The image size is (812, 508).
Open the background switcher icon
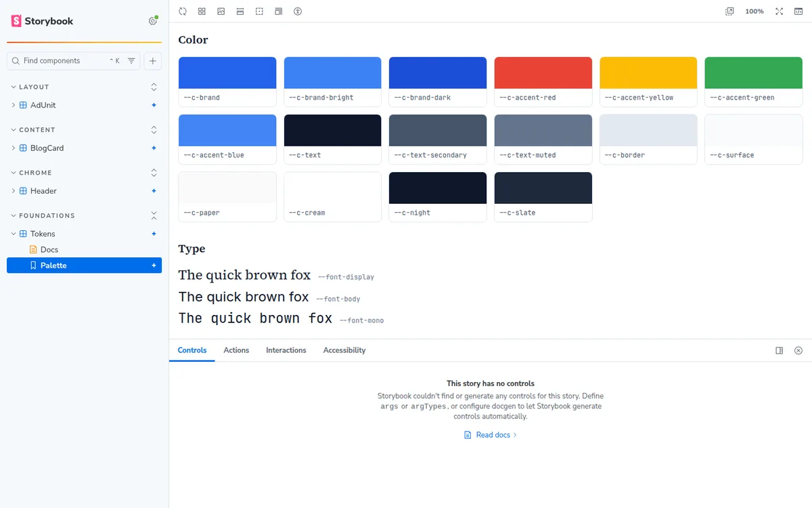pos(221,12)
